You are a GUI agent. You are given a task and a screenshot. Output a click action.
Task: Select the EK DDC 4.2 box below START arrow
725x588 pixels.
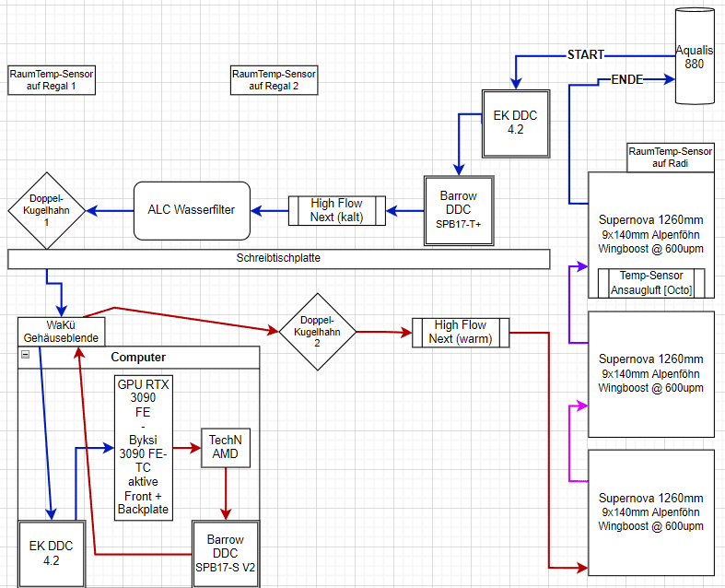516,123
